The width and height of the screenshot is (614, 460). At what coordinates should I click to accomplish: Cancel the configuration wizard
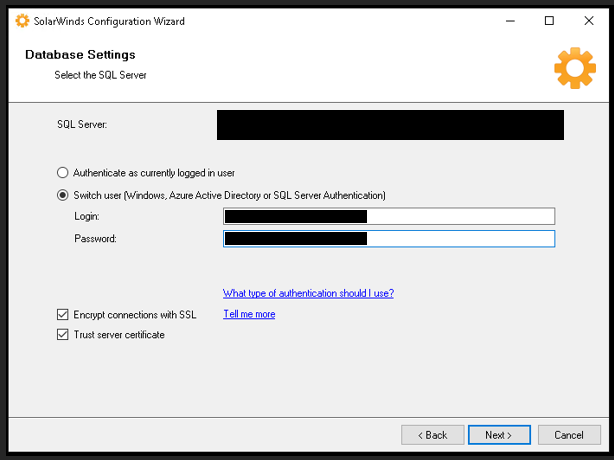pyautogui.click(x=569, y=435)
